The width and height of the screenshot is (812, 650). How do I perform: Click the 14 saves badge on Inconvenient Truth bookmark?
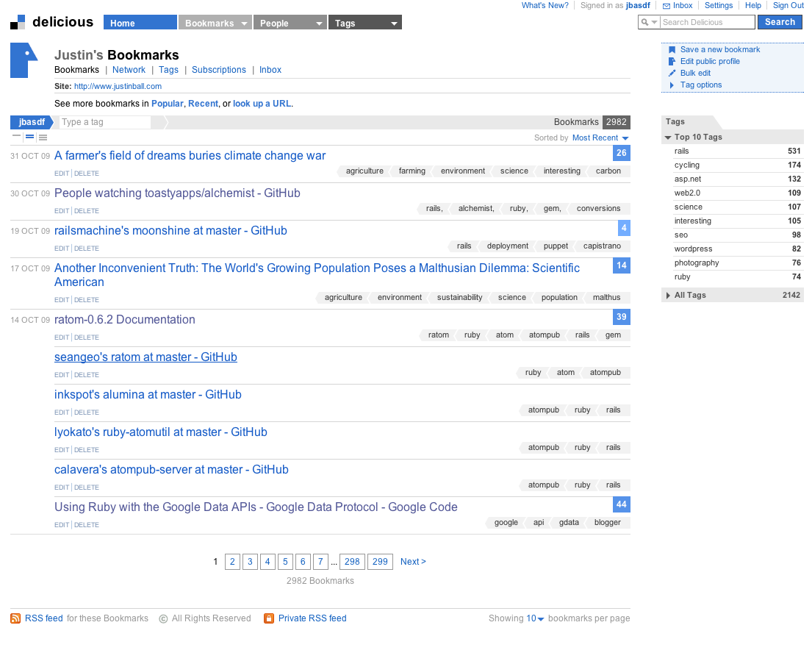tap(622, 265)
